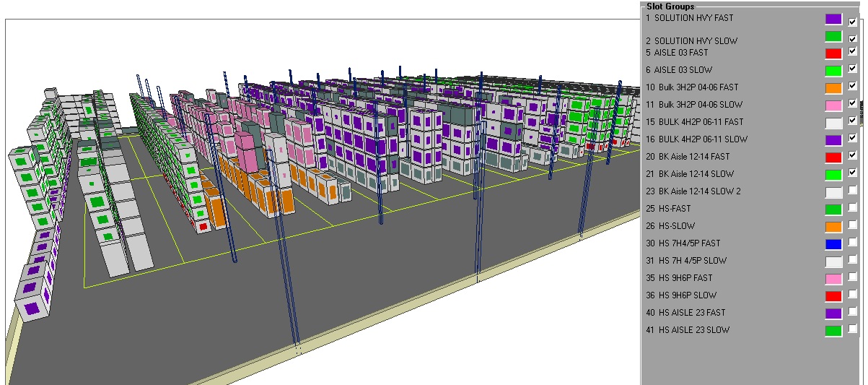This screenshot has width=868, height=385.
Task: Select the '23 BK Aisle 12-14 SLOW 2' label
Action: click(693, 191)
